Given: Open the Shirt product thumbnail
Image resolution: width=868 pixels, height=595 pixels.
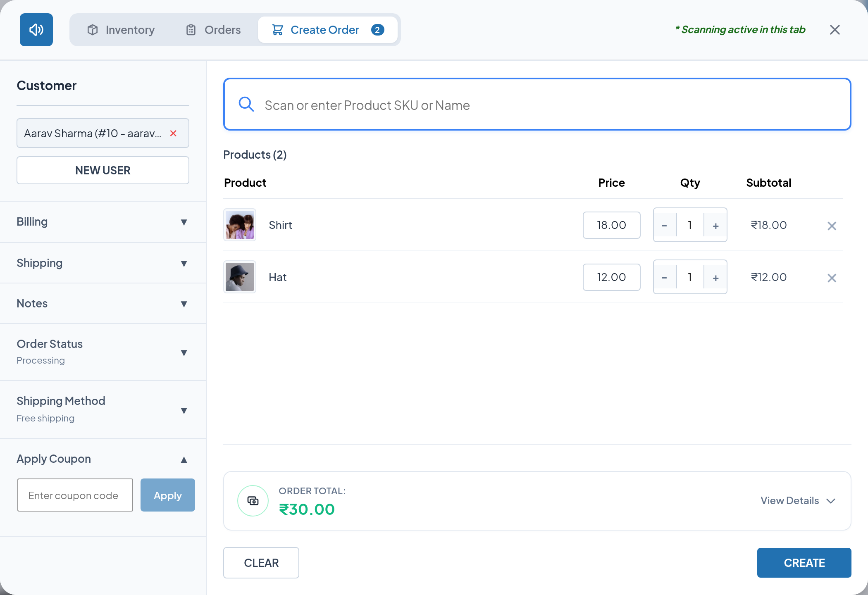Looking at the screenshot, I should [x=240, y=225].
